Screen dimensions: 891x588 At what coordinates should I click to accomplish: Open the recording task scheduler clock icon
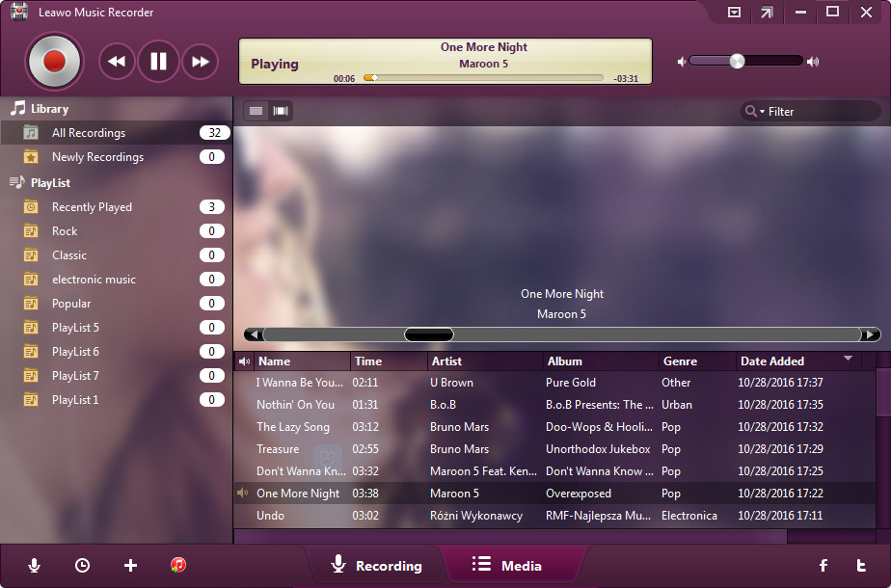click(82, 565)
